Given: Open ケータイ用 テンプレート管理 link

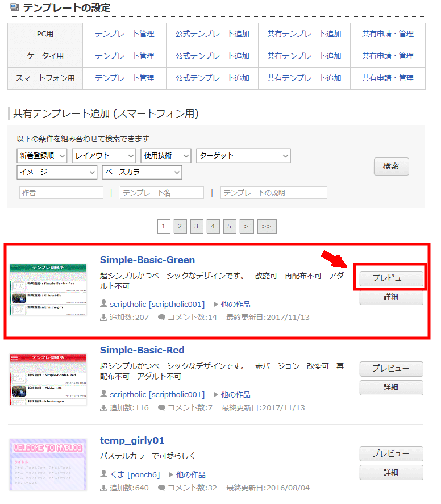Looking at the screenshot, I should [124, 56].
